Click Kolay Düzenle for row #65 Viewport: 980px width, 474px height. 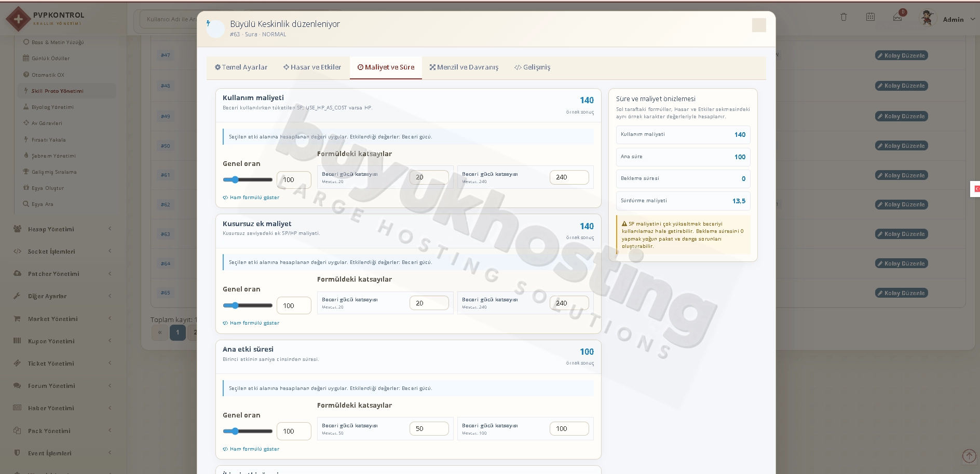[x=902, y=293]
